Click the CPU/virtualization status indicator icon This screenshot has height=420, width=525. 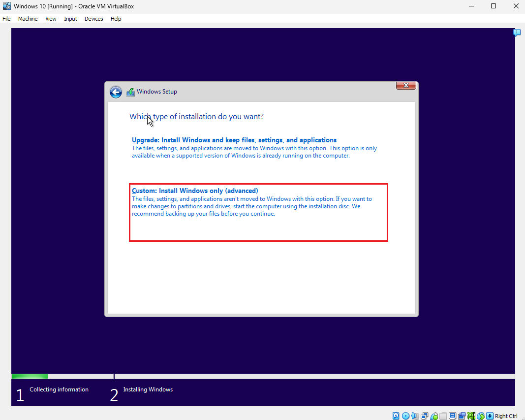tap(471, 416)
